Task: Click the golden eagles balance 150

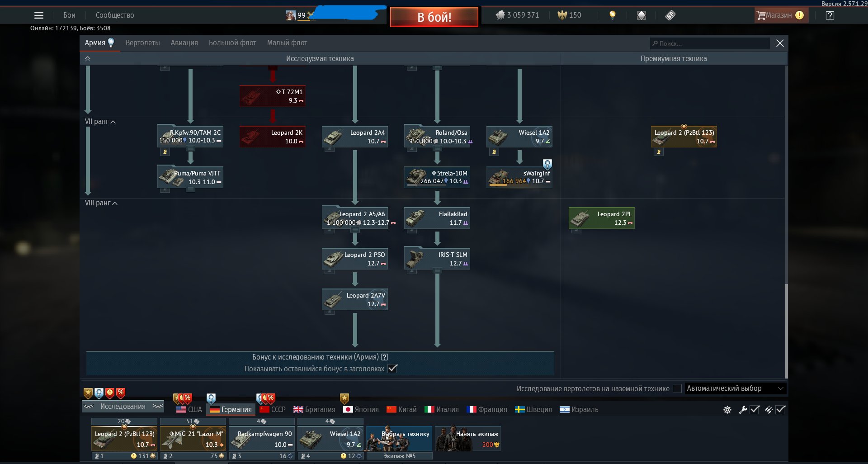Action: click(569, 15)
